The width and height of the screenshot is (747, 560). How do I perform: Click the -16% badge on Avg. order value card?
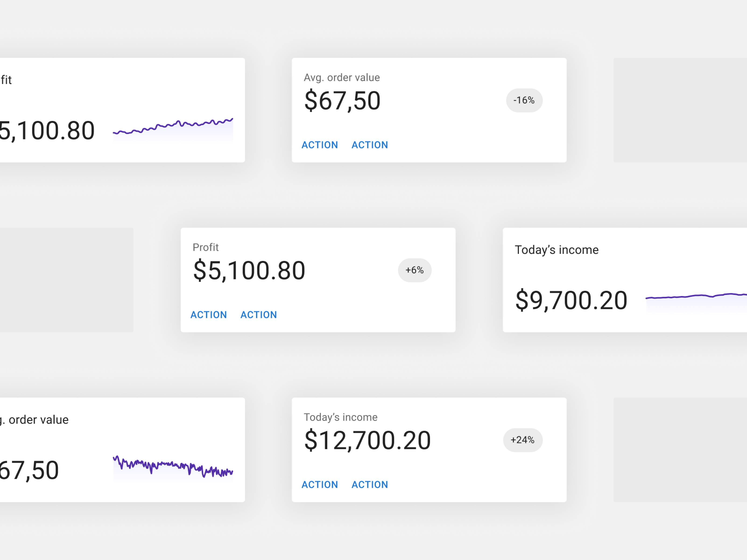click(524, 100)
